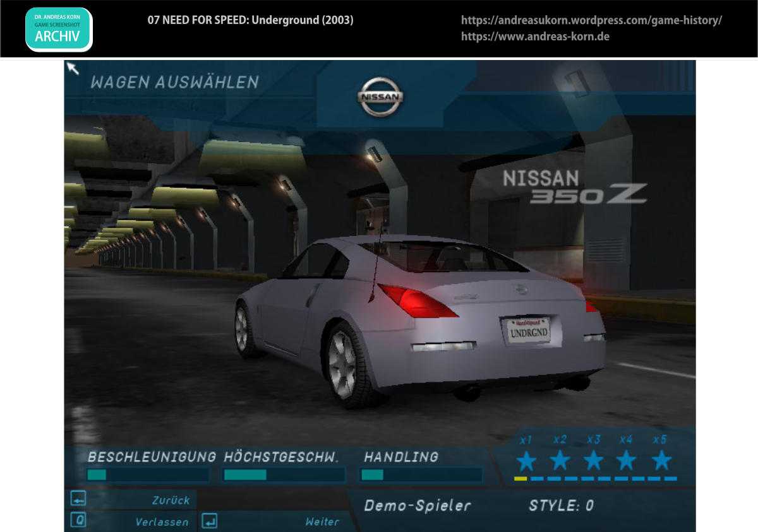Click the Wagen auswählen heading
The width and height of the screenshot is (758, 532).
(175, 82)
